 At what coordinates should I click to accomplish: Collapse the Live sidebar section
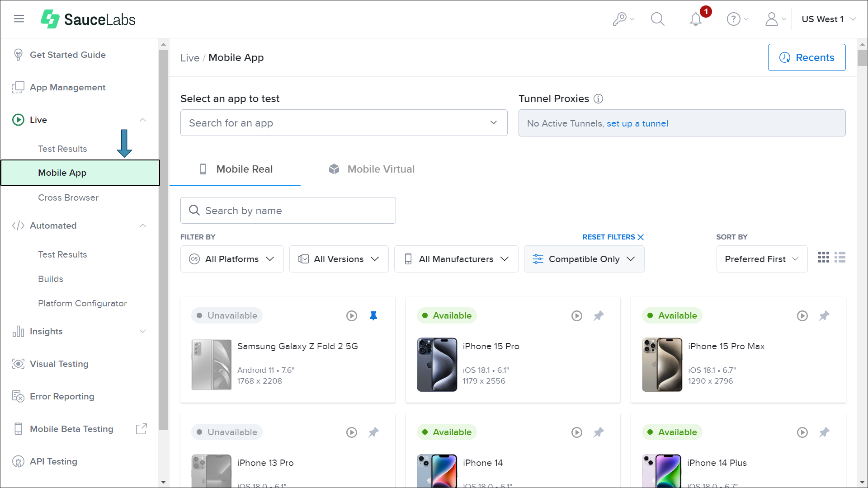(x=143, y=120)
